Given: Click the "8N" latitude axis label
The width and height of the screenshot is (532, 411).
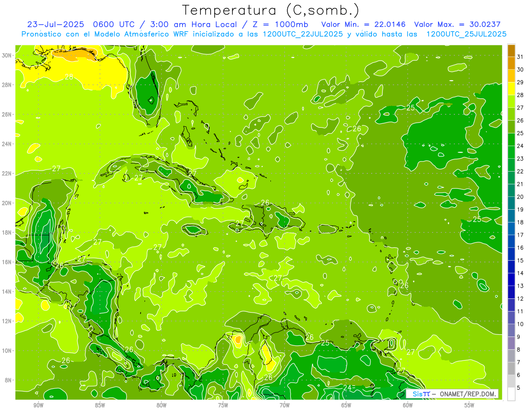Looking at the screenshot, I should coord(8,380).
